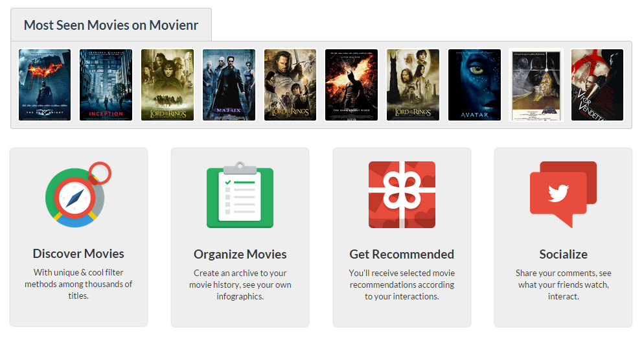
Task: Choose The Dark Knight Rises poster
Action: 351,85
